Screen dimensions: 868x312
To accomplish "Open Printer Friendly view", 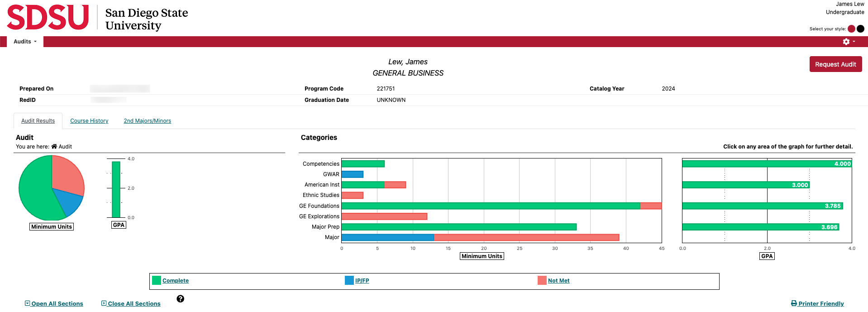I will point(817,303).
